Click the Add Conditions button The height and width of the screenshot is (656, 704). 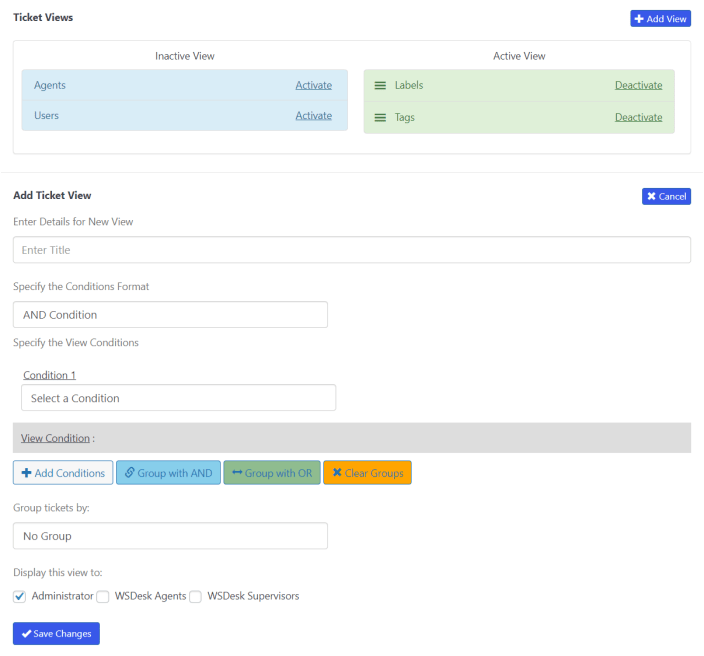pos(63,473)
